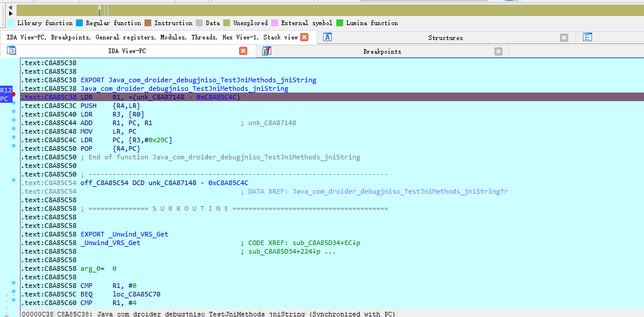The image size is (644, 317).
Task: Set breakpoint at gutter dot for ADD R1, PC, R1
Action: 14,120
